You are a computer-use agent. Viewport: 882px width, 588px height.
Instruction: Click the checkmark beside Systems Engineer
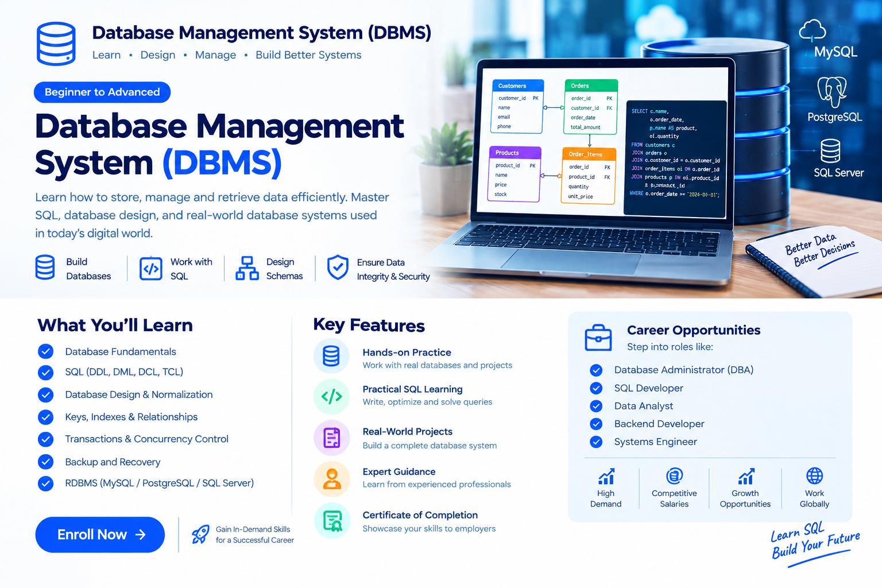[596, 442]
